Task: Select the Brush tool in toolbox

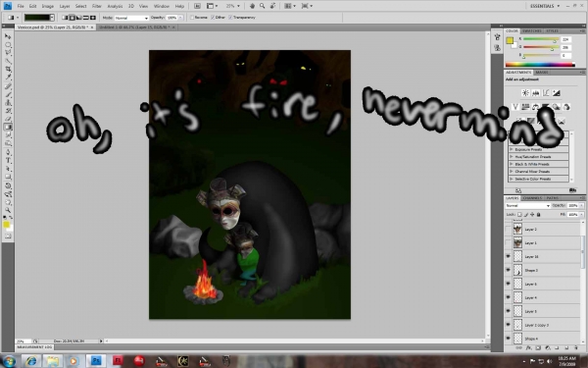Action: coord(8,94)
